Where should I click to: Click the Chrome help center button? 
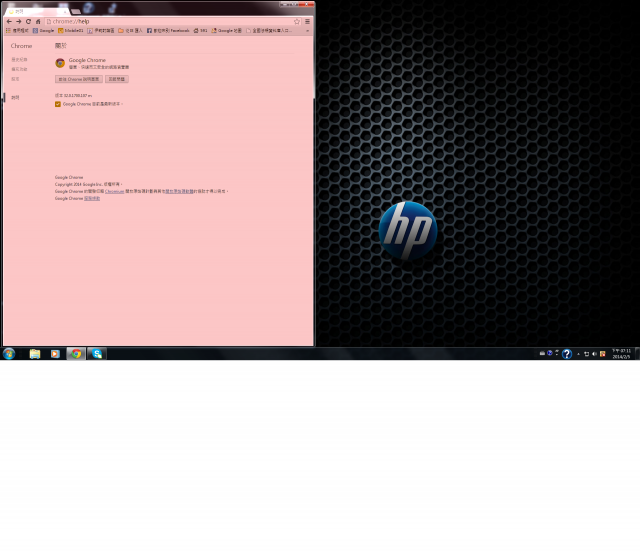(x=79, y=79)
